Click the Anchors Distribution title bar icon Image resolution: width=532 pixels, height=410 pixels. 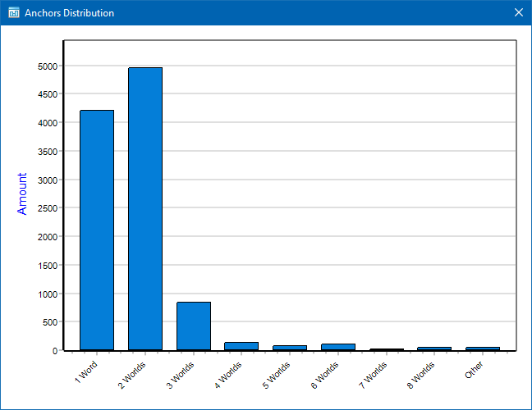[14, 12]
